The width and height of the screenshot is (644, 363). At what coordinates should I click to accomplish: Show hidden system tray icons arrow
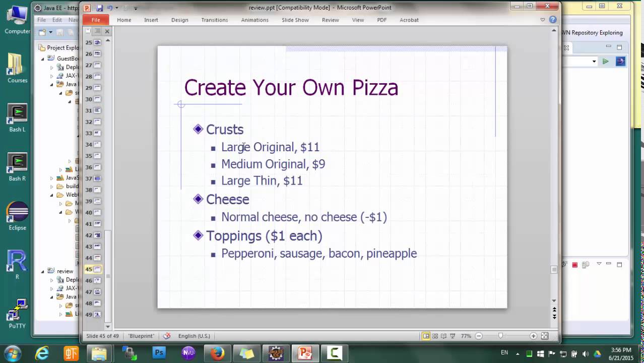pyautogui.click(x=519, y=354)
